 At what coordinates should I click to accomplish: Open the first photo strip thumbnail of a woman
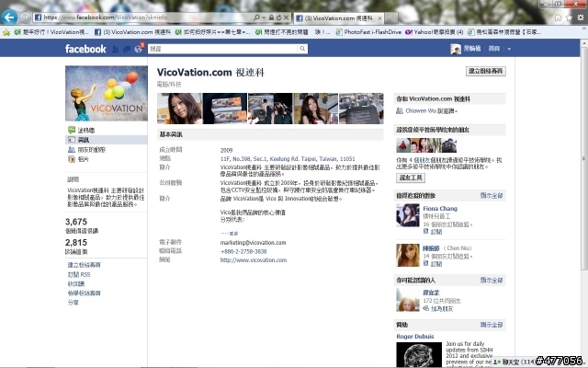pyautogui.click(x=179, y=109)
